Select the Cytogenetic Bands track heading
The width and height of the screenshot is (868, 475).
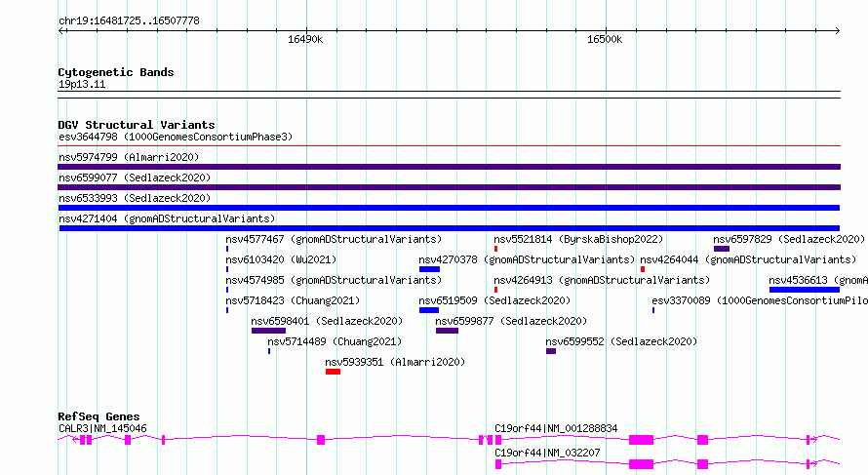(116, 72)
